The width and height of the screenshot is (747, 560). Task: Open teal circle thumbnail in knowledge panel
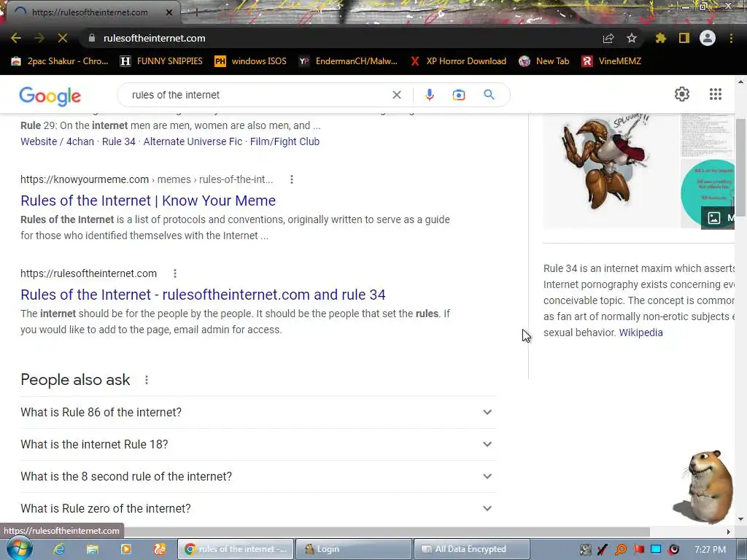click(708, 194)
